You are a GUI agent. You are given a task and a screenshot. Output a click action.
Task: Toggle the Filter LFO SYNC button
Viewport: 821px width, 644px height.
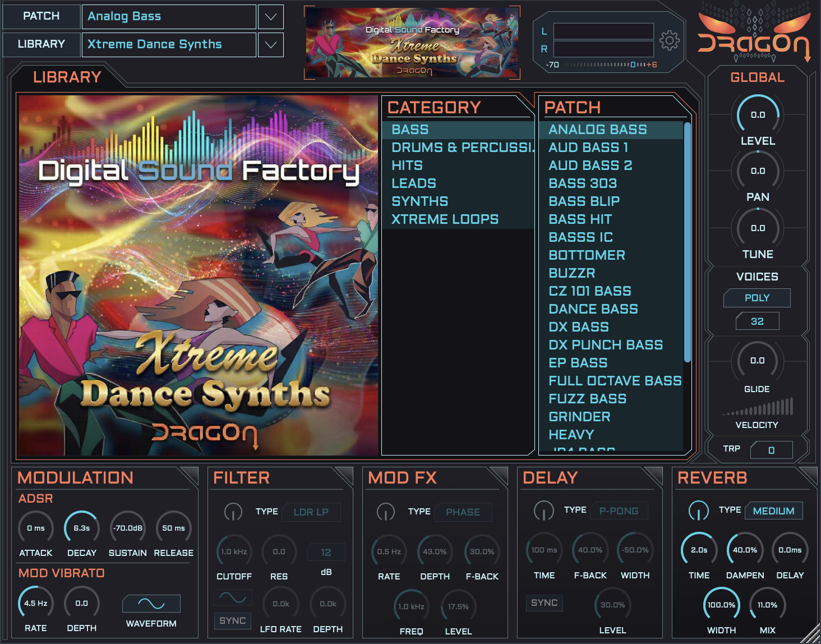[233, 621]
